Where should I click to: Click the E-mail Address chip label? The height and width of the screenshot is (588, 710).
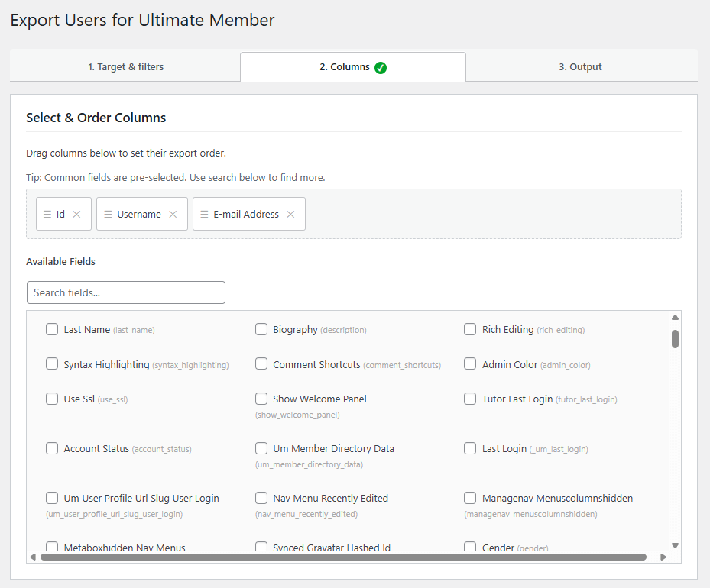click(x=246, y=215)
